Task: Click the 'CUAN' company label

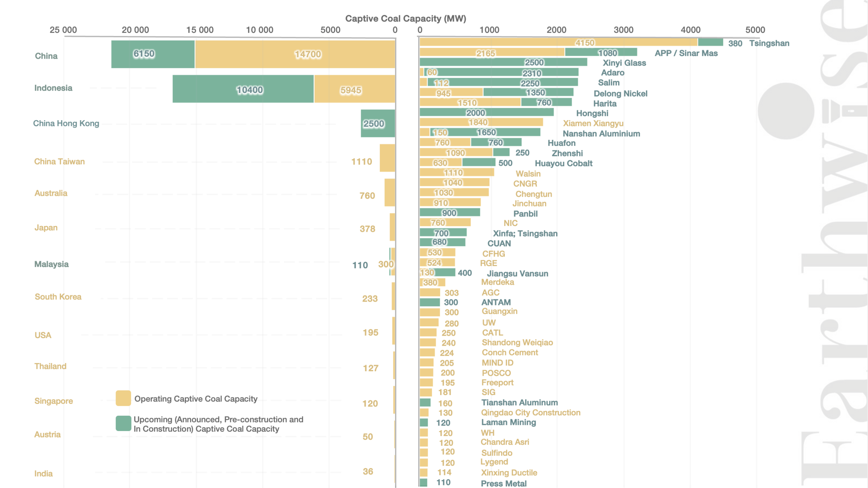Action: [499, 243]
